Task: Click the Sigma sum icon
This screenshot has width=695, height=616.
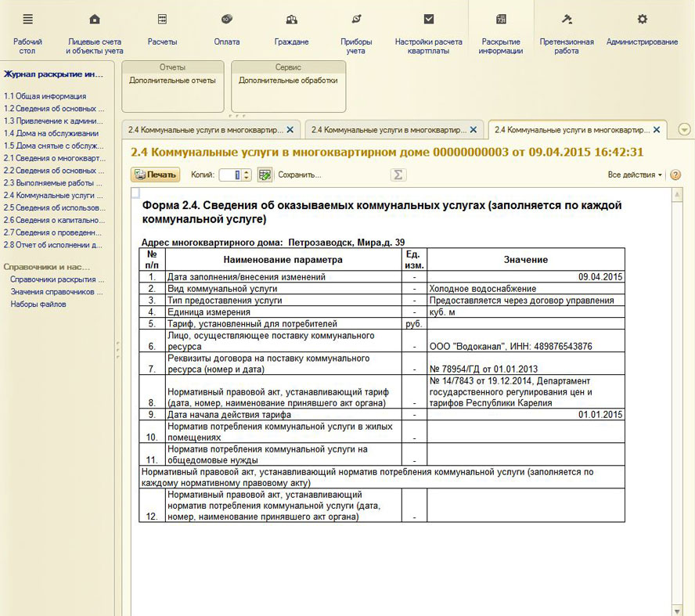Action: click(398, 175)
